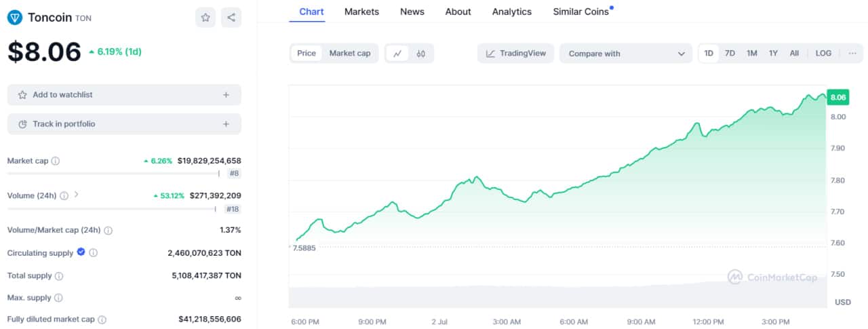868x329 pixels.
Task: Click the $8.06 headline price
Action: [x=44, y=52]
